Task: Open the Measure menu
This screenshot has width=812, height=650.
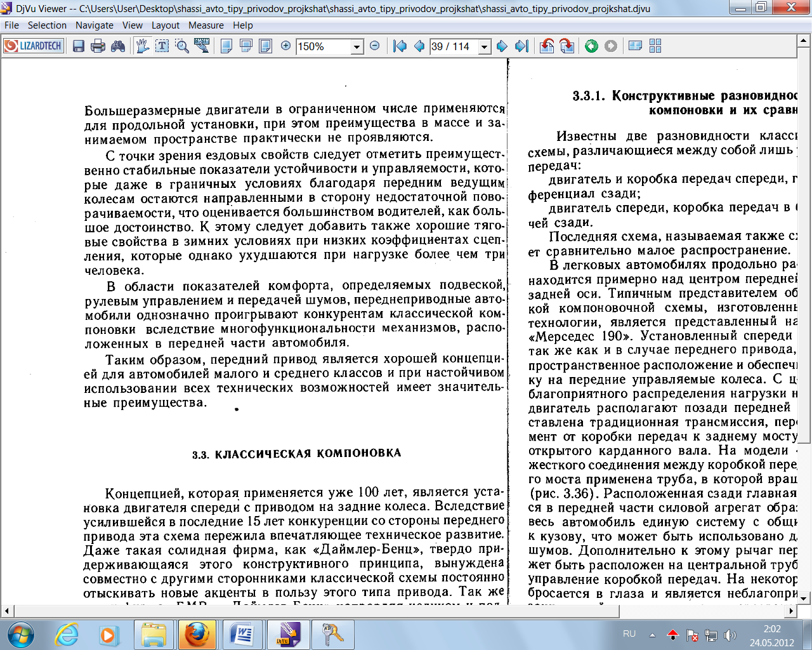Action: click(x=206, y=25)
